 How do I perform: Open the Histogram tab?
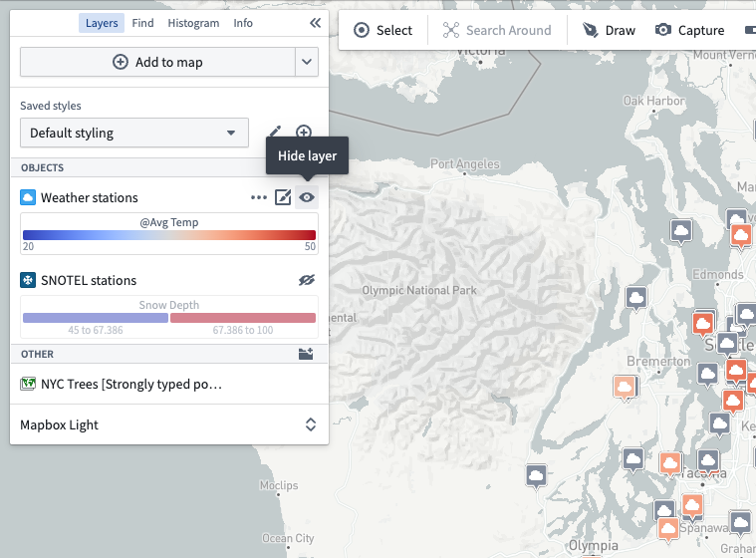point(193,23)
